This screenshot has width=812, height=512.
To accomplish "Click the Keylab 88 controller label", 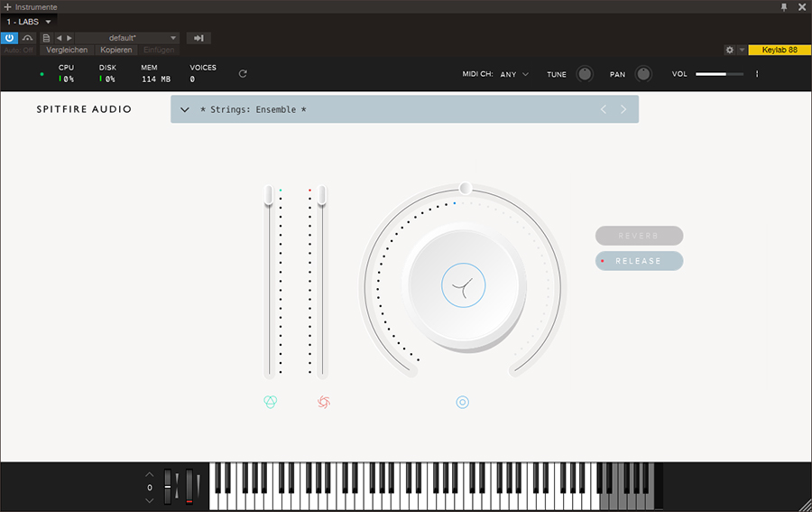I will pos(780,50).
